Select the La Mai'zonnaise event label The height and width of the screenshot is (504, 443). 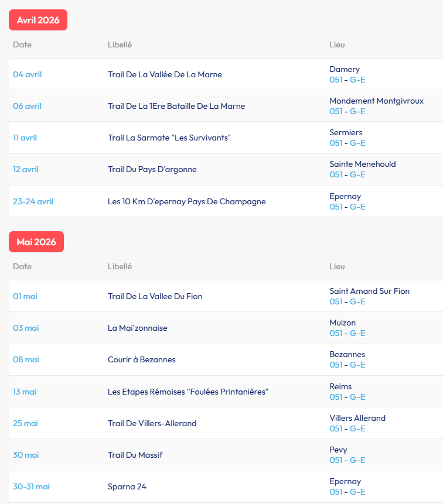point(138,328)
